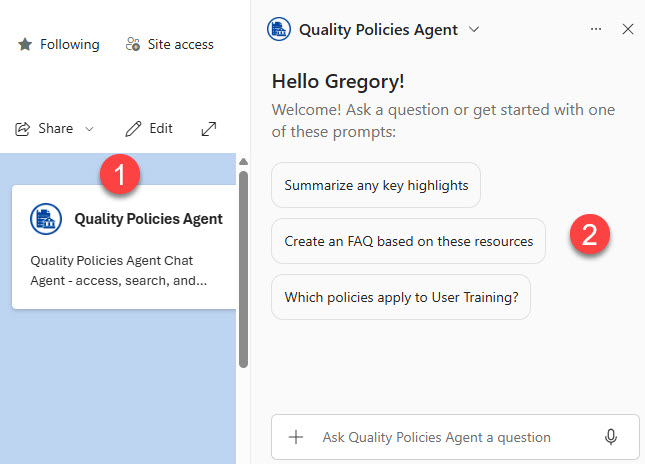Open the more options ellipsis menu
645x464 pixels.
(x=596, y=29)
